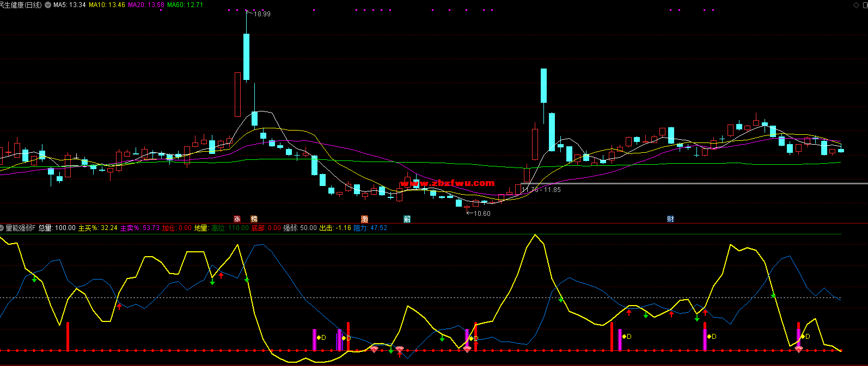Click the 民生健康(日线) chart title

21,5
